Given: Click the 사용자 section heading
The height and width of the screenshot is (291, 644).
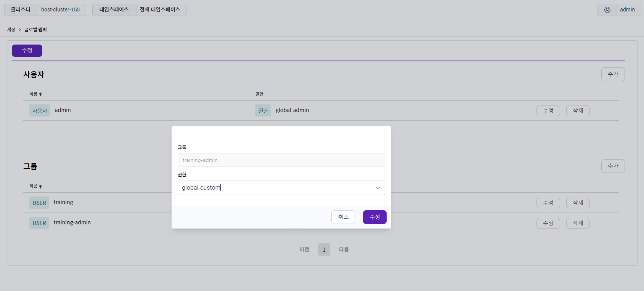Looking at the screenshot, I should pyautogui.click(x=34, y=74).
